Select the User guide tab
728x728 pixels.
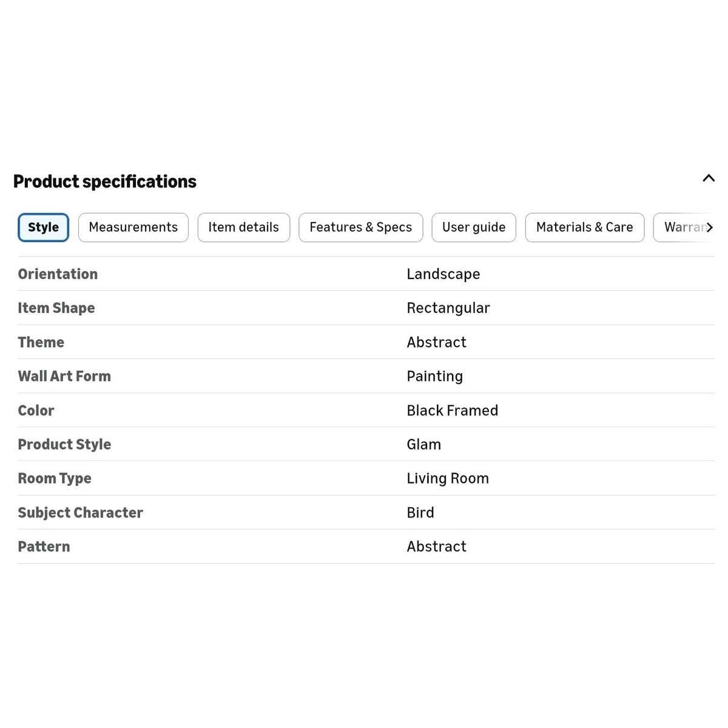pyautogui.click(x=474, y=227)
